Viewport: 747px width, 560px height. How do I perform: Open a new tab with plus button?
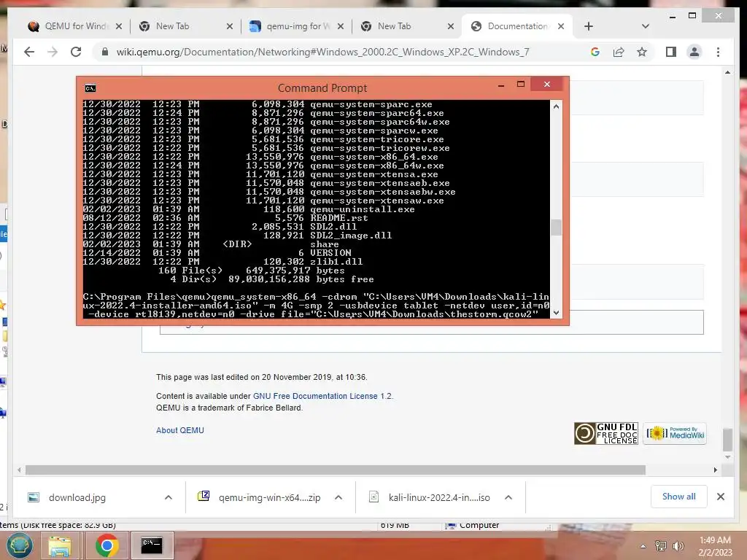point(589,26)
